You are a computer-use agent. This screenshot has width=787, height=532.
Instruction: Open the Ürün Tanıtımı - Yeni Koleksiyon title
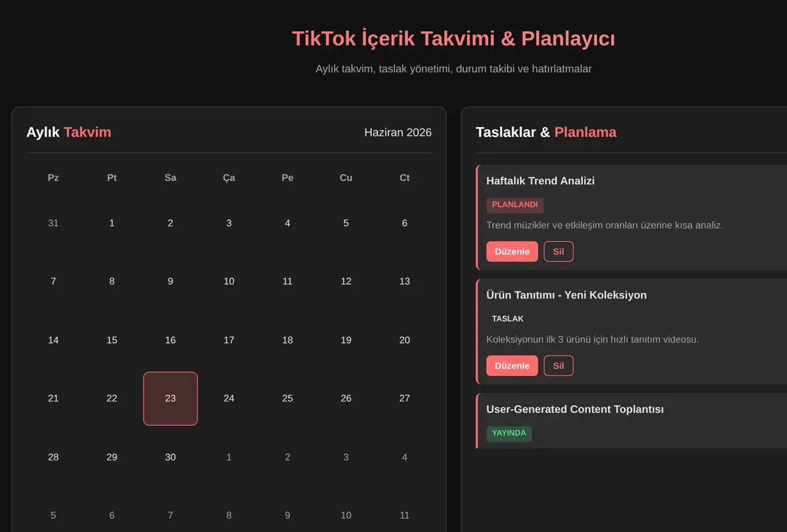tap(567, 295)
